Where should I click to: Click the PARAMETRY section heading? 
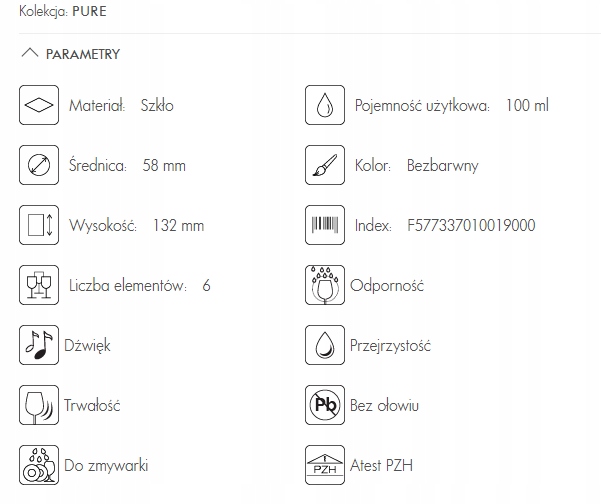(83, 55)
